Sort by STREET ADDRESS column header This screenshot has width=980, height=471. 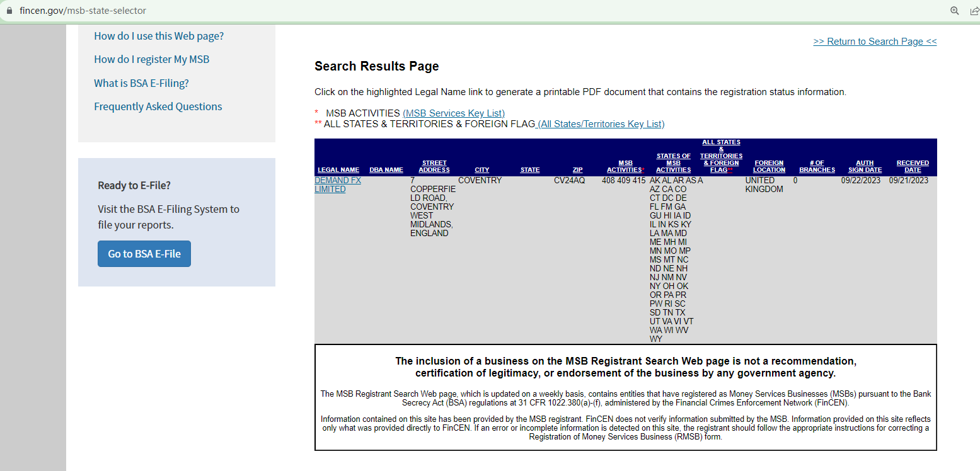pyautogui.click(x=434, y=166)
